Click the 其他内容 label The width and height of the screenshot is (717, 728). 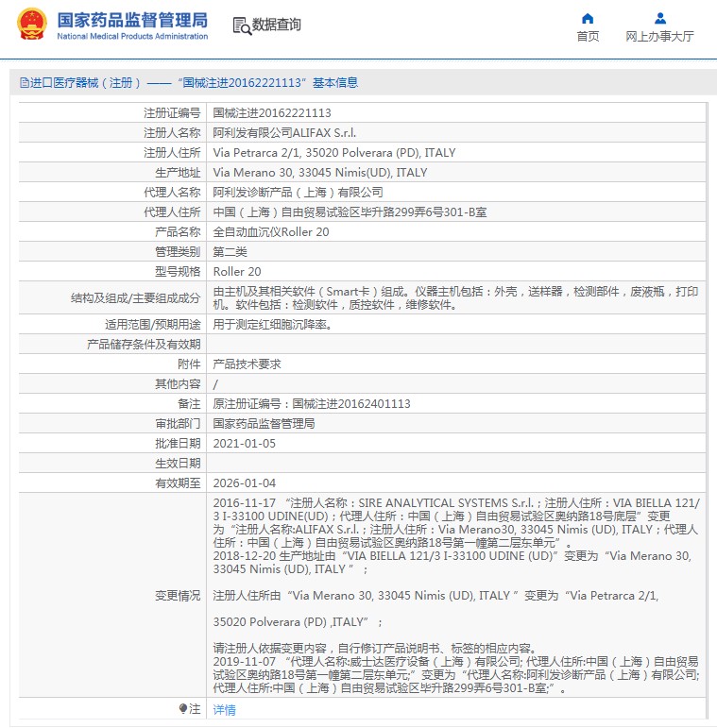coord(178,384)
